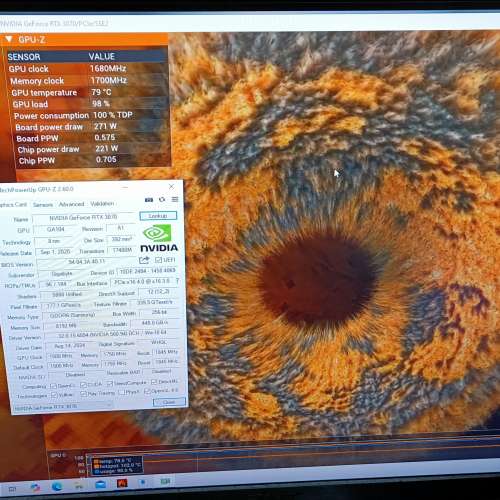Viewport: 500px width, 500px height.
Task: Click the Bandwidth field 448.0 GB/s
Action: pyautogui.click(x=155, y=323)
